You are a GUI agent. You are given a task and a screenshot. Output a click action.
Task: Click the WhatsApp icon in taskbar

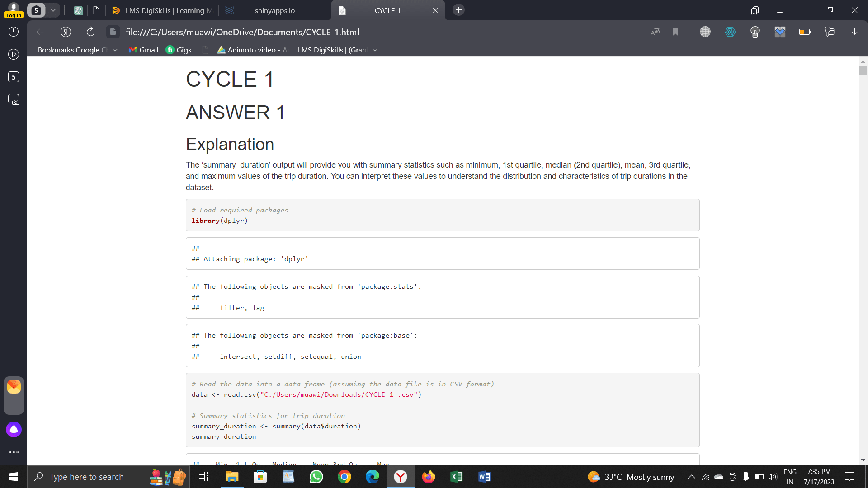(x=316, y=477)
